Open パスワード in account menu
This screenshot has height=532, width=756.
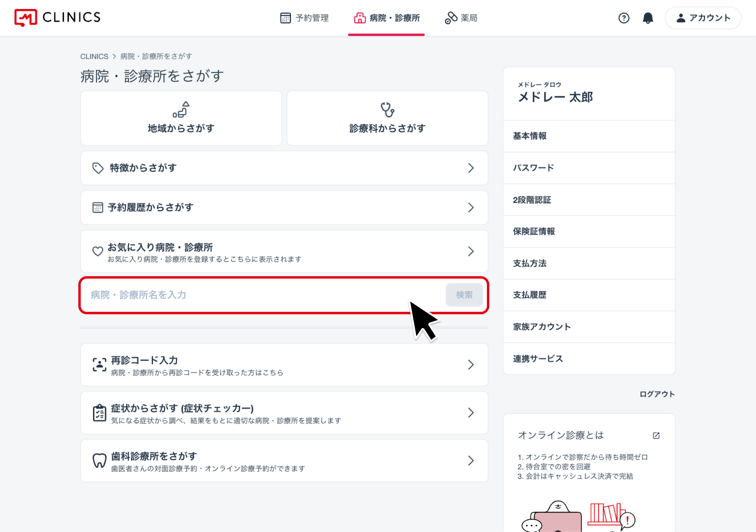click(589, 168)
